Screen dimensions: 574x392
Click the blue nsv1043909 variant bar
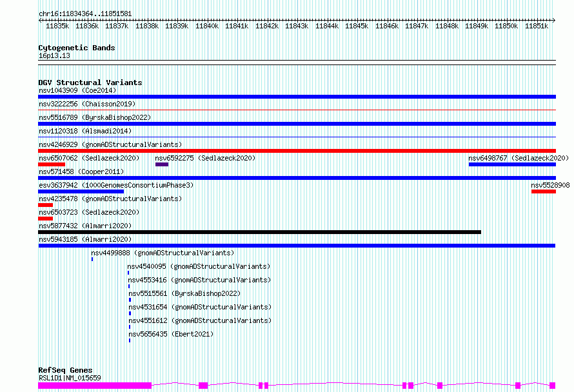point(297,97)
